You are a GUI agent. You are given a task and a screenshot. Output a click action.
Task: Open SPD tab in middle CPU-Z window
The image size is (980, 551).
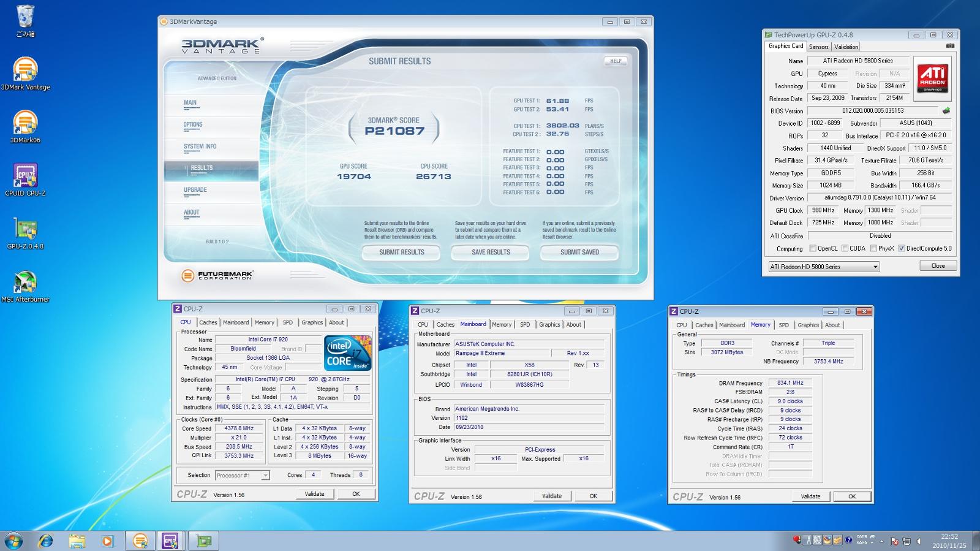click(x=525, y=325)
